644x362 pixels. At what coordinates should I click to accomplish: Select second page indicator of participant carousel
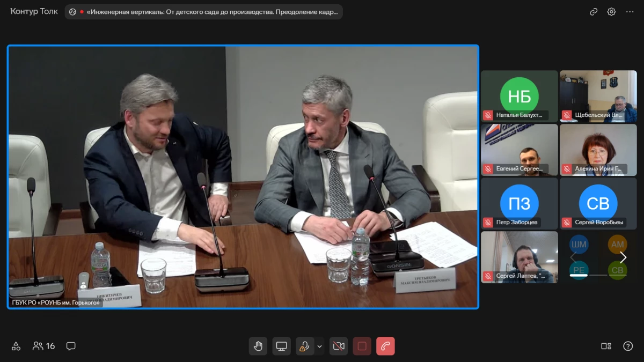click(598, 275)
